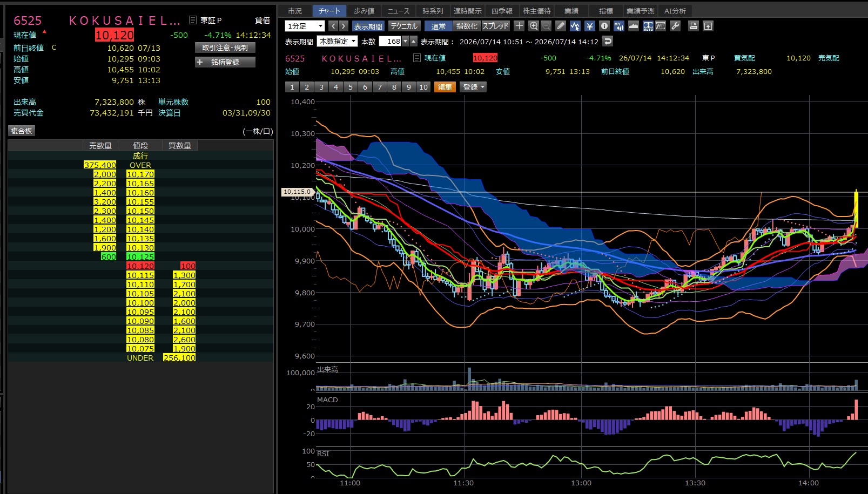Reset display period with return arrow
Image resolution: width=868 pixels, height=494 pixels.
[x=608, y=42]
